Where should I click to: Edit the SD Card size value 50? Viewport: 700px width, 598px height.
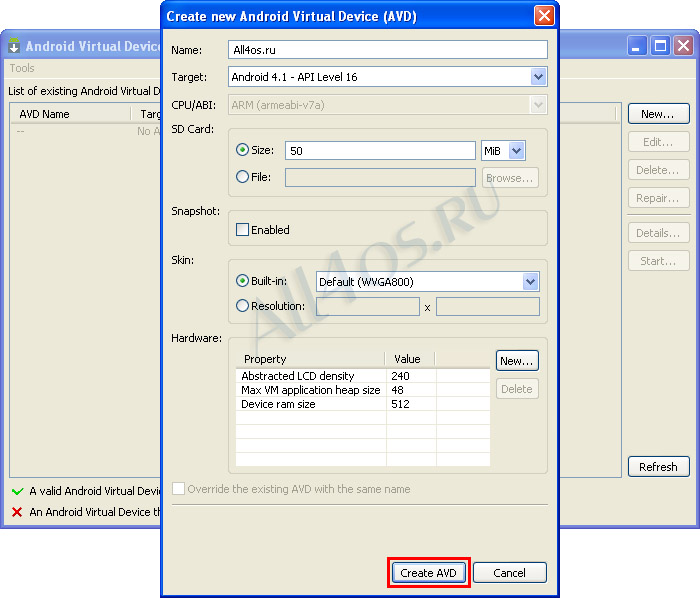click(x=380, y=150)
